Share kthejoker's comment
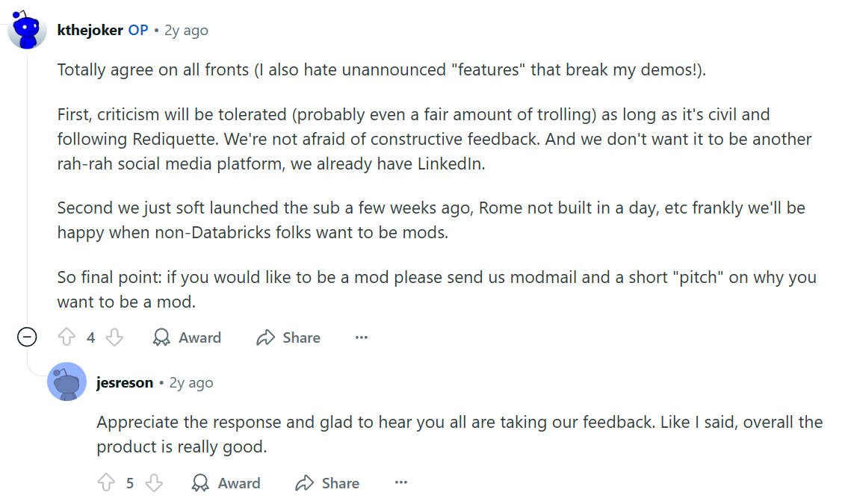Viewport: 848px width, 504px height. pos(288,337)
